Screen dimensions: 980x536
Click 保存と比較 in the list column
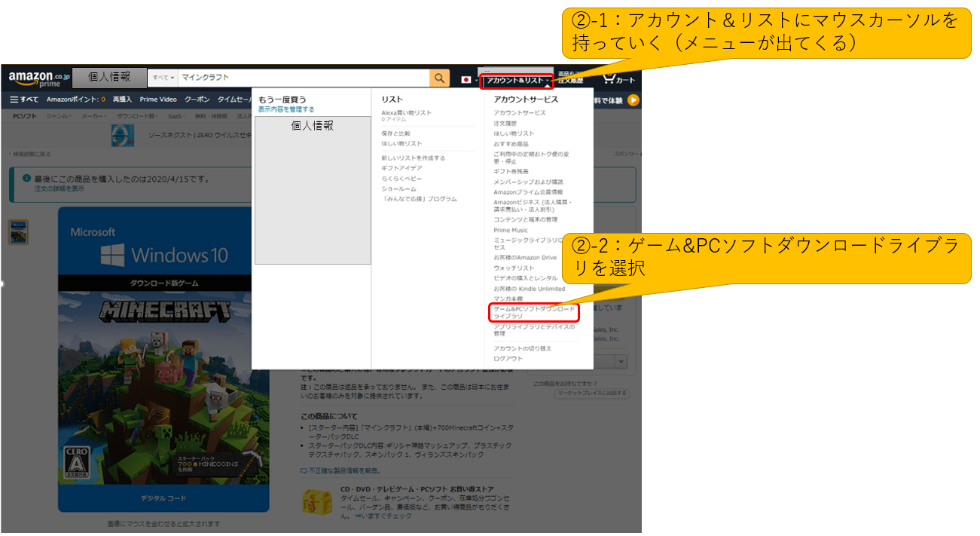(395, 133)
